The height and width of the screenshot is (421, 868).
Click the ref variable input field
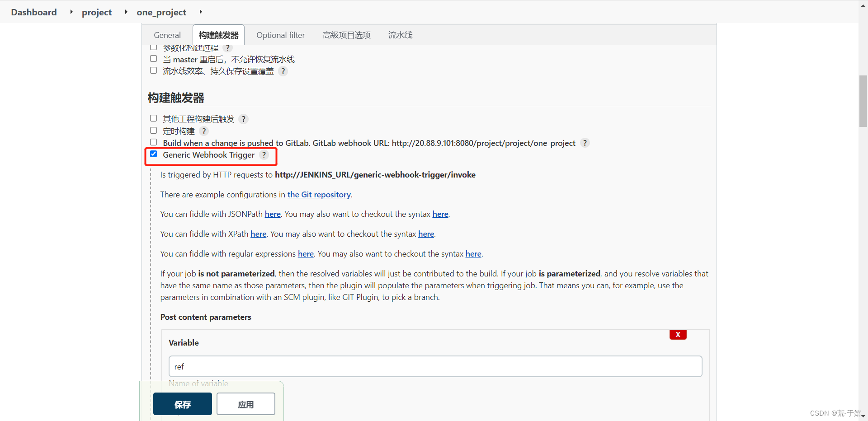(434, 366)
